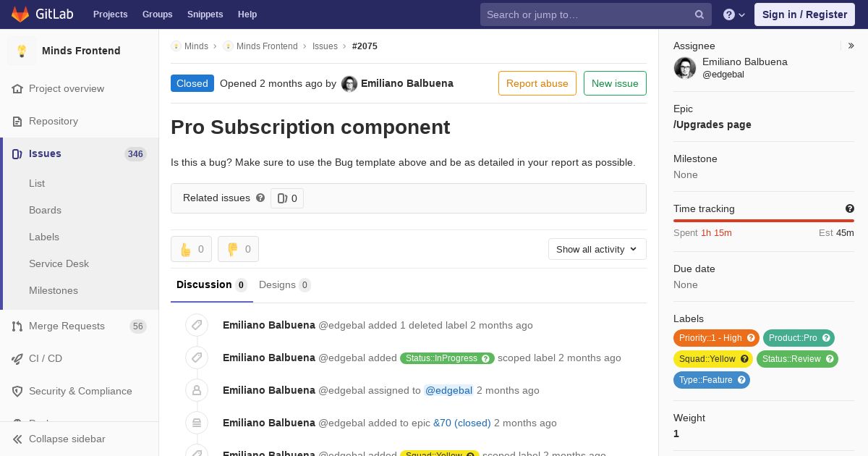
Task: Click the Minds breadcrumb group icon
Action: click(x=176, y=46)
